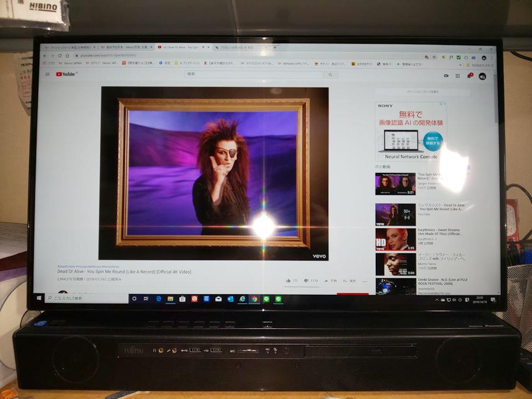Reload the page in Chrome

pyautogui.click(x=60, y=55)
